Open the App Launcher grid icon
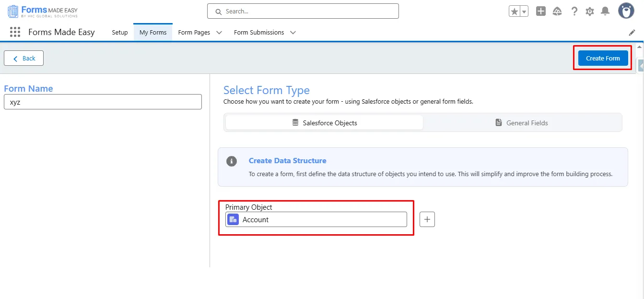Image resolution: width=644 pixels, height=299 pixels. pyautogui.click(x=15, y=32)
